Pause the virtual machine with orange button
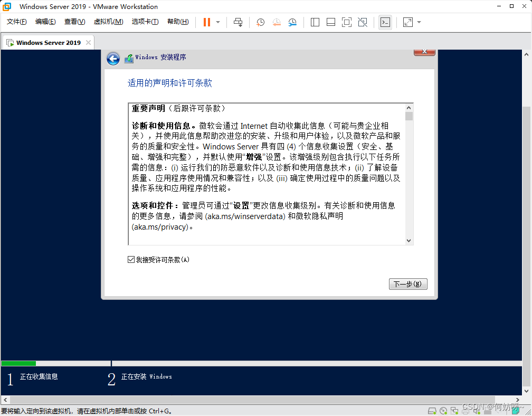This screenshot has height=416, width=532. click(x=207, y=22)
